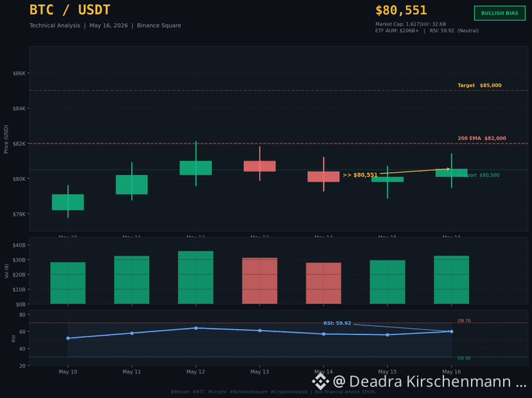Select the May 10 green candlestick body
The image size is (532, 398).
click(68, 202)
